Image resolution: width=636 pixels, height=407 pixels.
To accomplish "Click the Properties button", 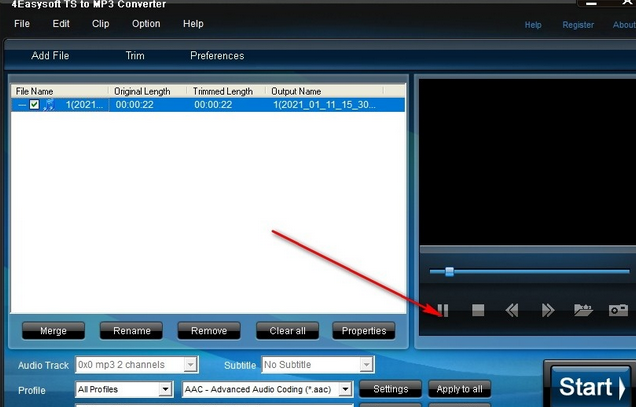I will [364, 331].
